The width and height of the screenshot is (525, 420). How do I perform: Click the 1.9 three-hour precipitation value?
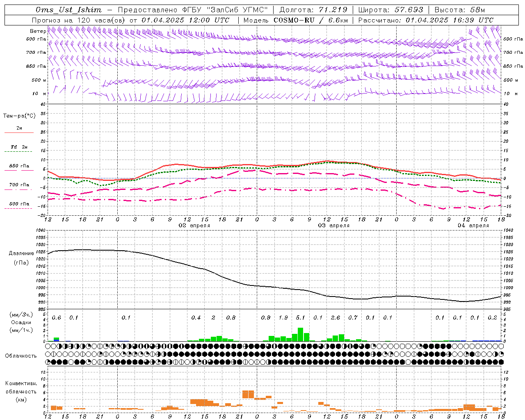(283, 317)
